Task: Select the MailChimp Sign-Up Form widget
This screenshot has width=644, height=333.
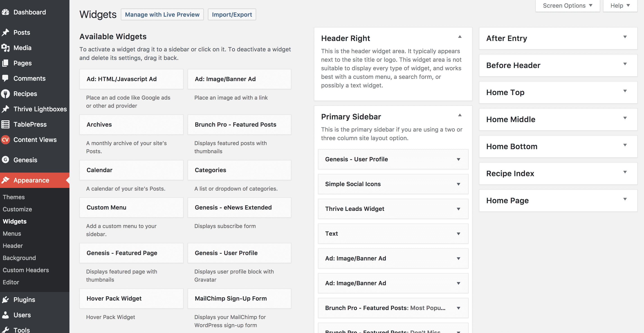Action: click(x=239, y=298)
